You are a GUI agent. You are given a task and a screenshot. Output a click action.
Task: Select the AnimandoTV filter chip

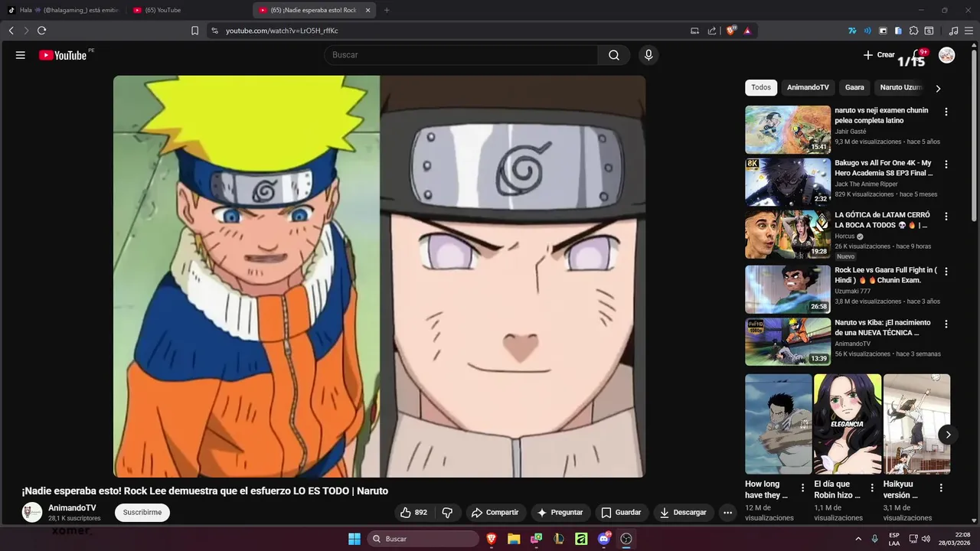click(808, 87)
